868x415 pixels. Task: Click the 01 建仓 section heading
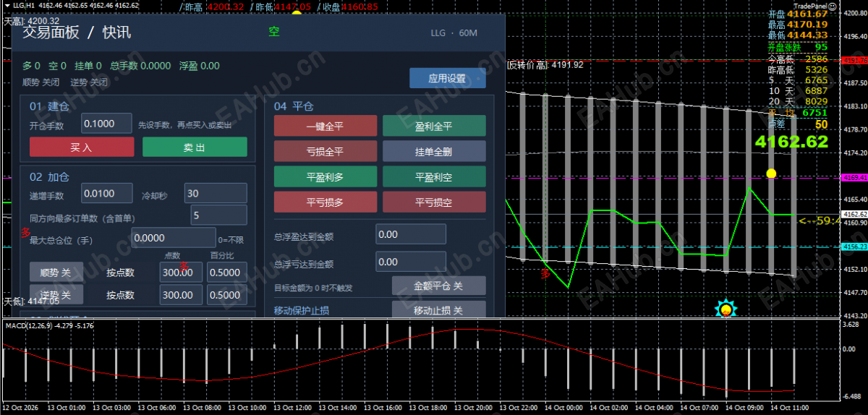pyautogui.click(x=48, y=106)
